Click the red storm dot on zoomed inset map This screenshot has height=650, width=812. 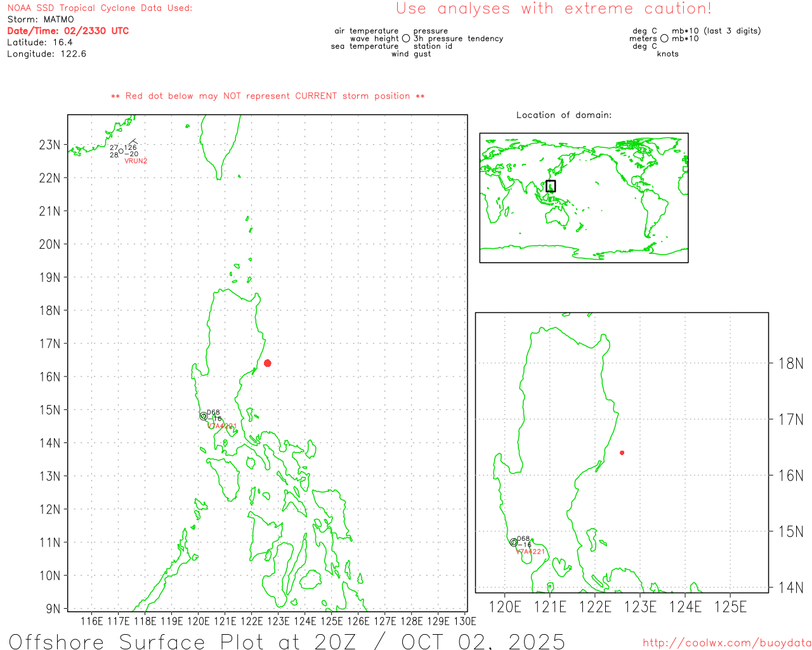622,453
